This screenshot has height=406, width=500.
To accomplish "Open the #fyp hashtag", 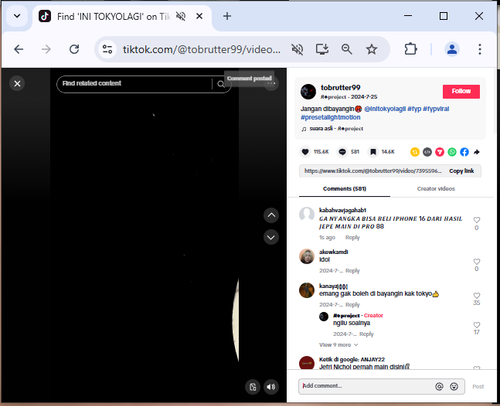I will pos(414,109).
